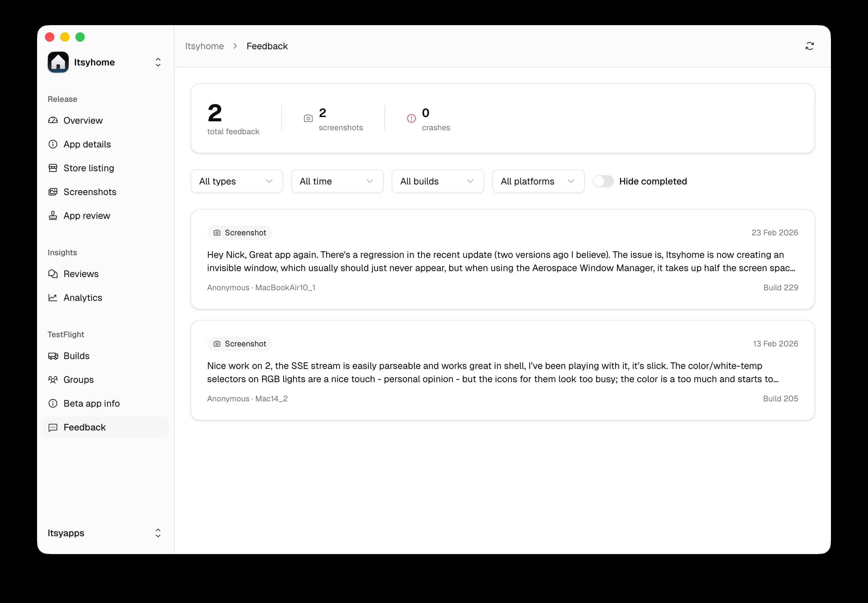Screen dimensions: 868x603
Task: Click the Itsyhome app home icon
Action: 58,62
